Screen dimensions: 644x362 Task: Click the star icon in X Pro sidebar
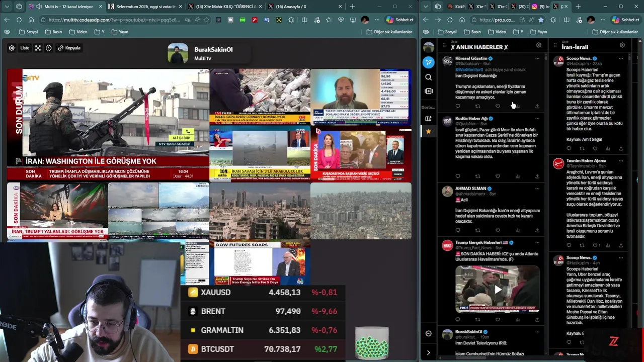[428, 131]
